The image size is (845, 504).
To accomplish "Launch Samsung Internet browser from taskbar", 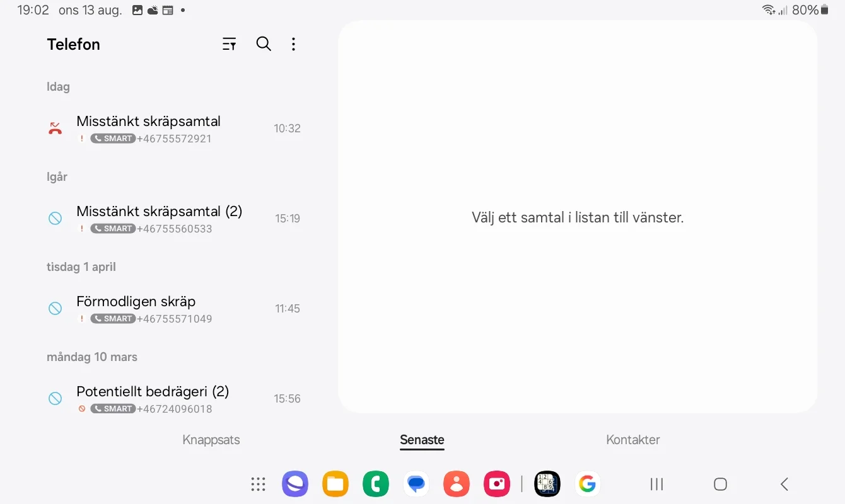I will [x=295, y=484].
